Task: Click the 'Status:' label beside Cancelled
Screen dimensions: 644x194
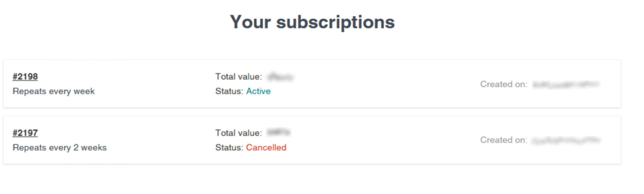Action: 229,148
